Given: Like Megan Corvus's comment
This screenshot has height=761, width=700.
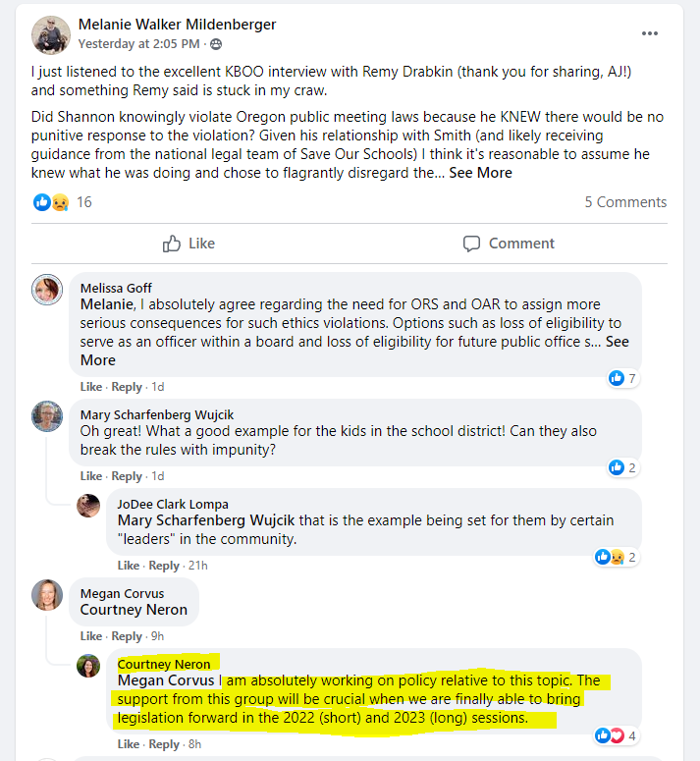Looking at the screenshot, I should tap(91, 636).
